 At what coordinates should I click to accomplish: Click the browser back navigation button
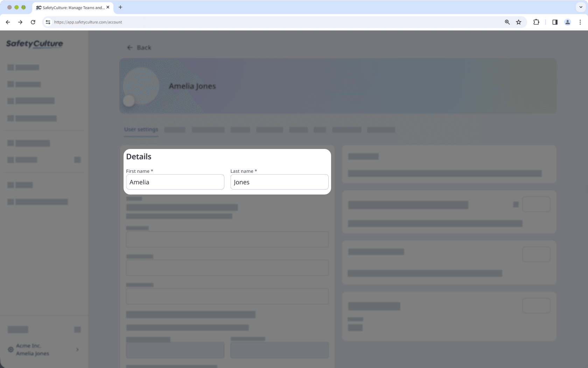click(8, 22)
